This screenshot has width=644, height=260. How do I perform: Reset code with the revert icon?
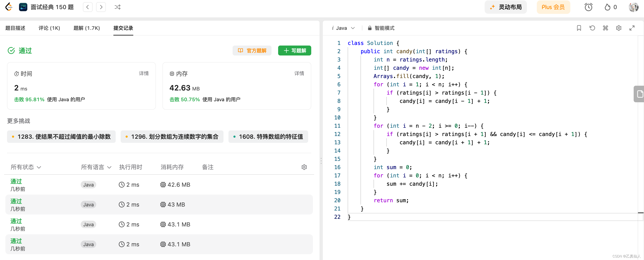pos(592,28)
